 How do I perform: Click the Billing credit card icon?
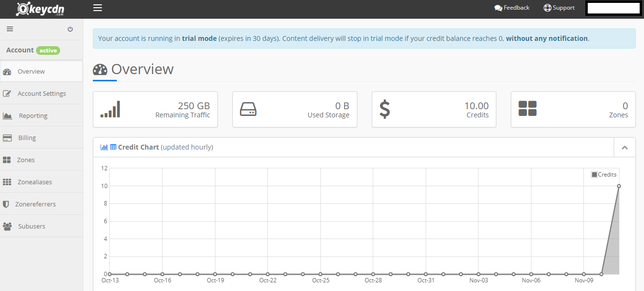pyautogui.click(x=7, y=138)
